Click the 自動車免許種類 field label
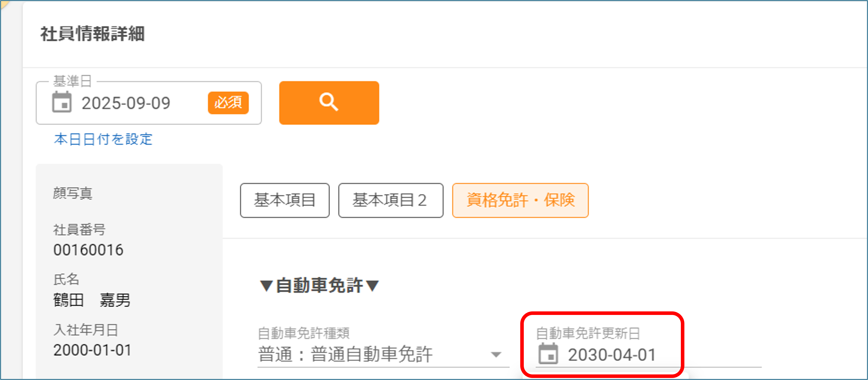The height and width of the screenshot is (380, 868). [x=303, y=333]
